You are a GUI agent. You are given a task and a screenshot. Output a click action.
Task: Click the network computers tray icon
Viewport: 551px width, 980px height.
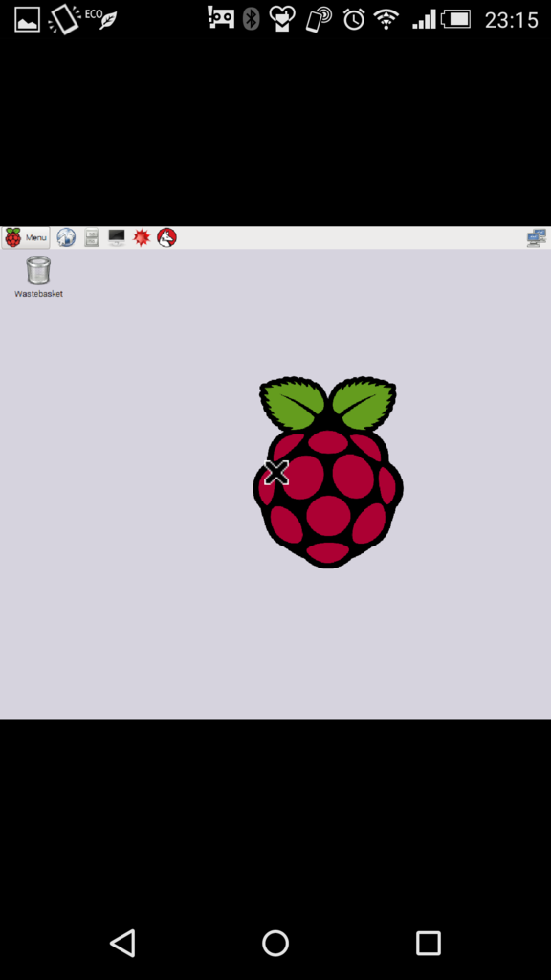click(x=537, y=238)
